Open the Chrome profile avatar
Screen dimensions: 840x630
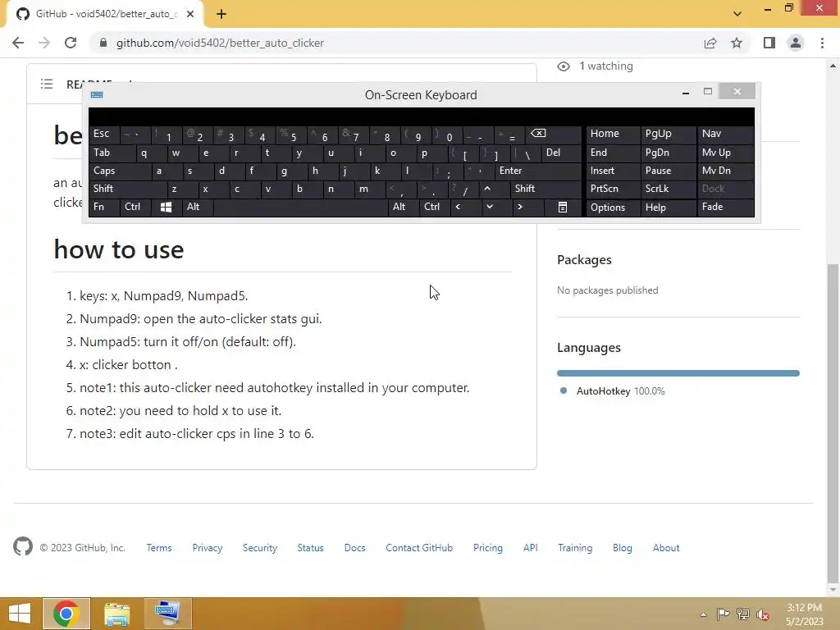point(796,43)
